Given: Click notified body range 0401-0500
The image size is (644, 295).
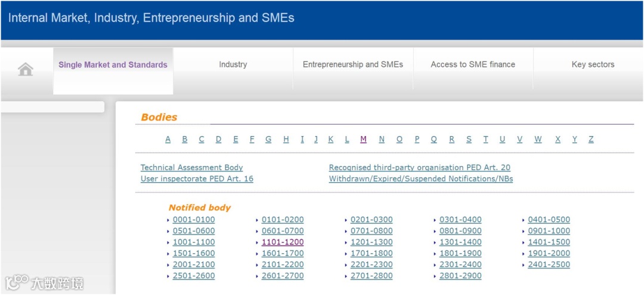Looking at the screenshot, I should pyautogui.click(x=549, y=220).
